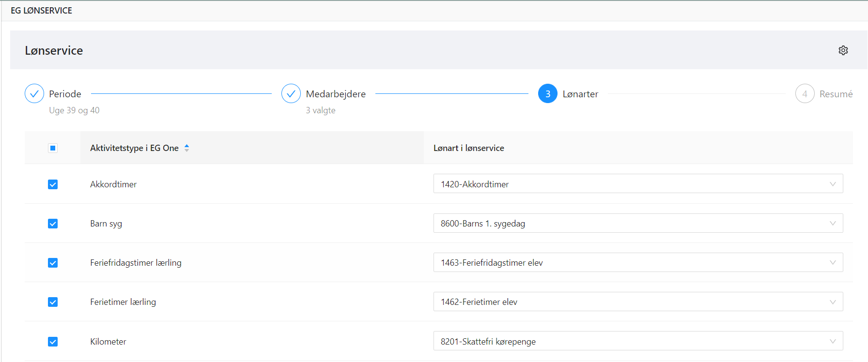Click the Periode step checkmark icon
868x362 pixels.
pyautogui.click(x=34, y=94)
